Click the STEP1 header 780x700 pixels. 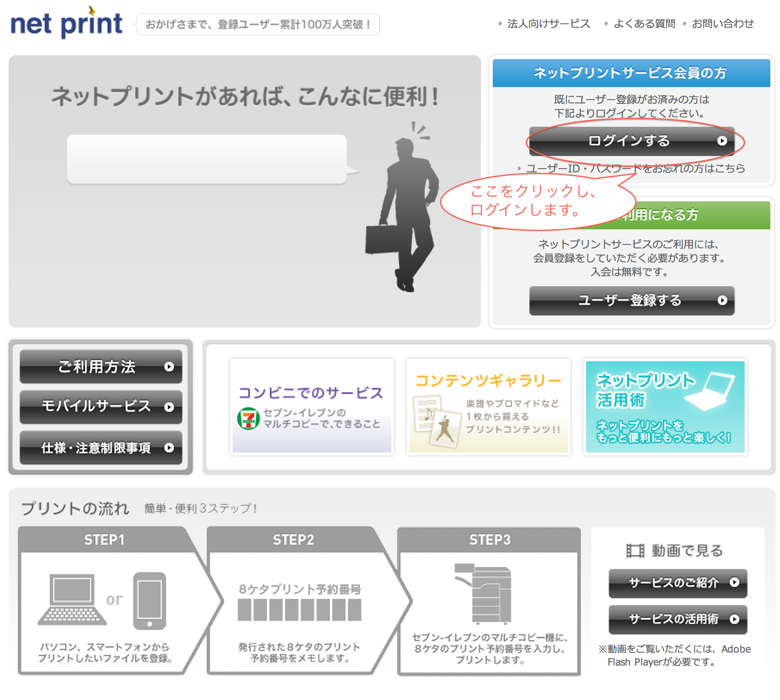104,540
